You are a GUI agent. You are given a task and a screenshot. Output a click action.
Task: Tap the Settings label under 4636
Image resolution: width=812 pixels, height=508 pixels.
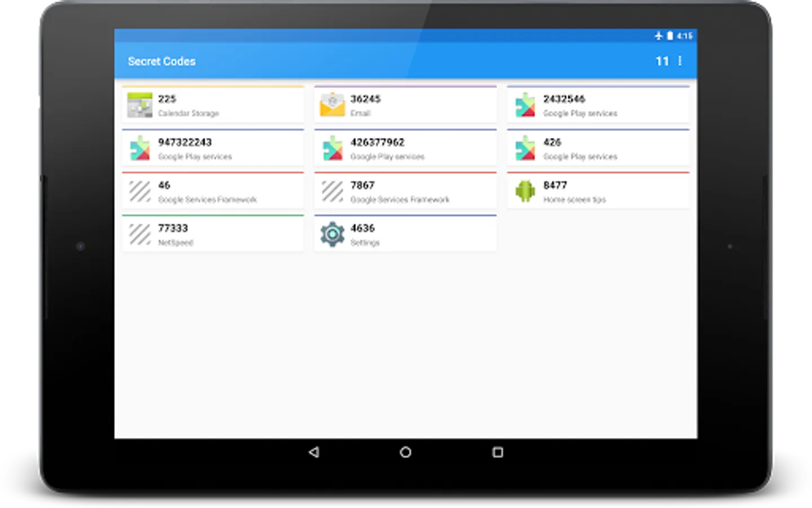pyautogui.click(x=365, y=243)
